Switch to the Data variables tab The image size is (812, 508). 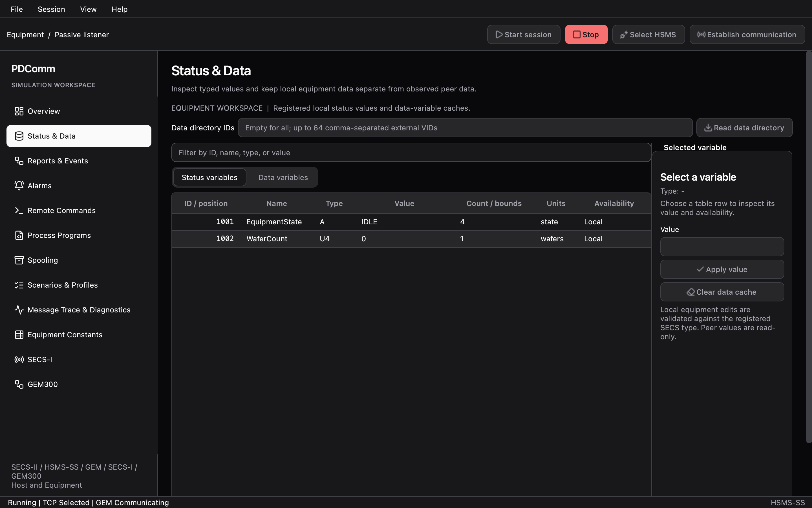[283, 178]
